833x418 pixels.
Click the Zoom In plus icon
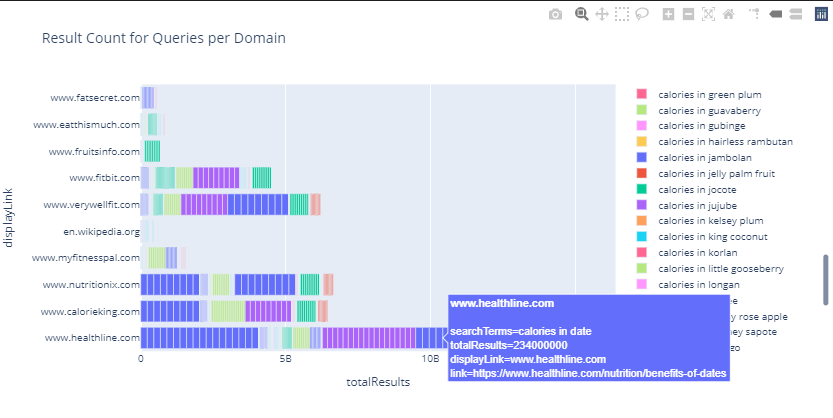[x=668, y=14]
